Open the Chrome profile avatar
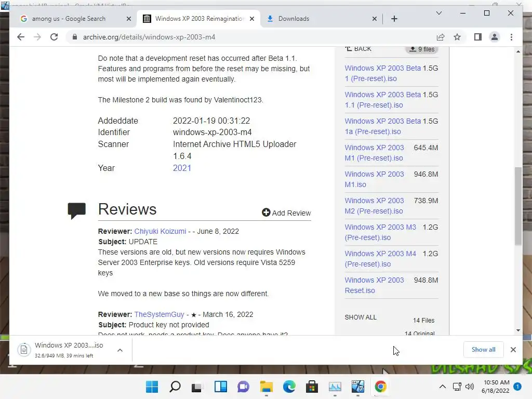 point(495,37)
